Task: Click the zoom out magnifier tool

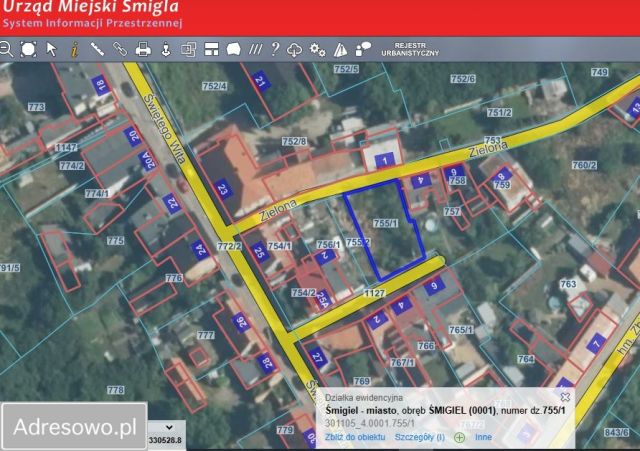Action: point(6,49)
